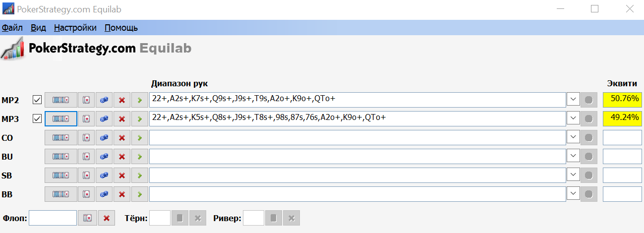Open card selector for BU
The height and width of the screenshot is (233, 644).
coord(86,157)
